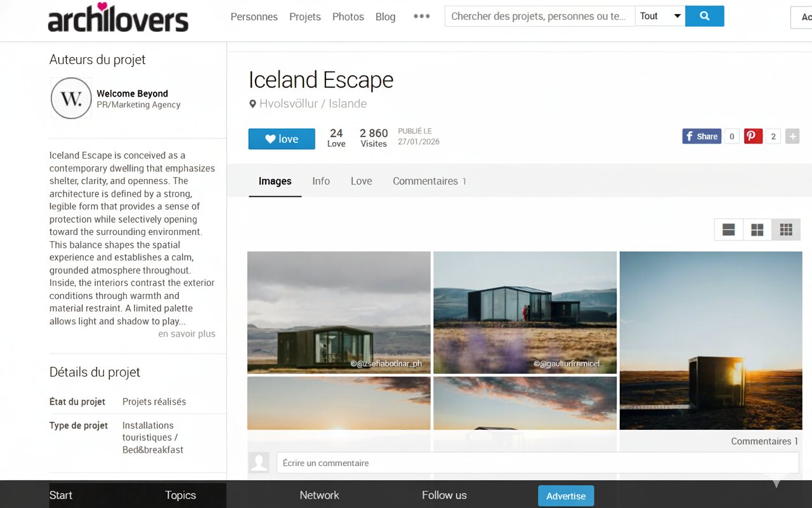Select the small-thumbnails grid view
This screenshot has width=812, height=508.
pos(786,230)
